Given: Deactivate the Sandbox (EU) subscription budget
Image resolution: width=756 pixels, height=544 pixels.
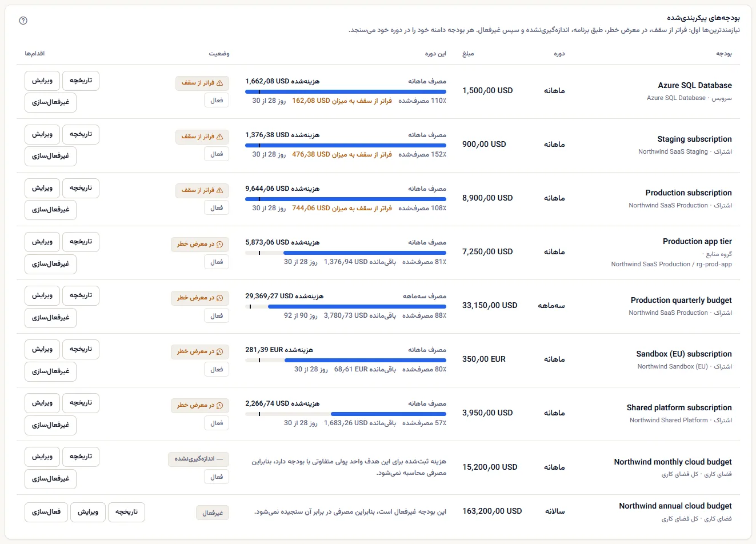Looking at the screenshot, I should [x=51, y=371].
